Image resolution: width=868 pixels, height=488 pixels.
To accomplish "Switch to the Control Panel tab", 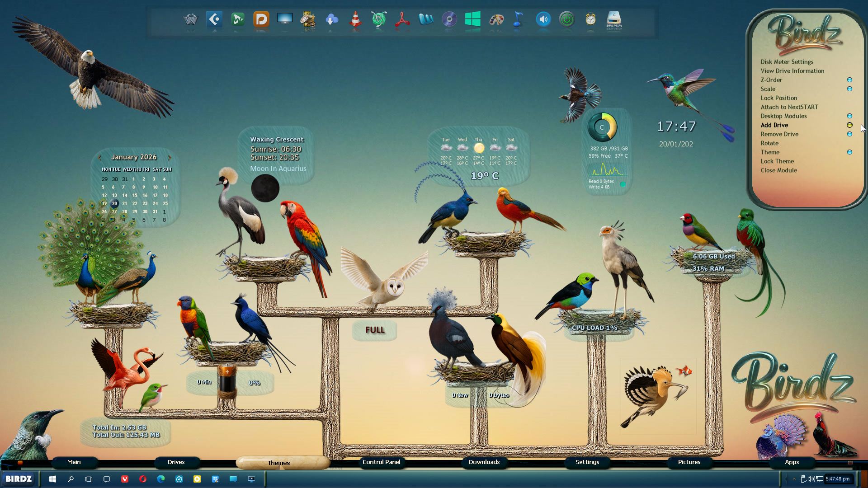I will click(381, 462).
